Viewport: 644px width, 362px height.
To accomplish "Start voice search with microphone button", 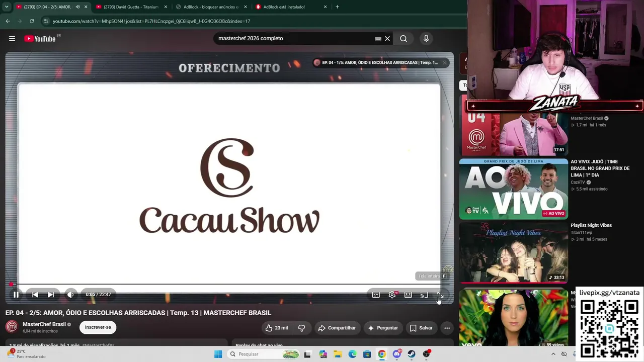I will 426,39.
